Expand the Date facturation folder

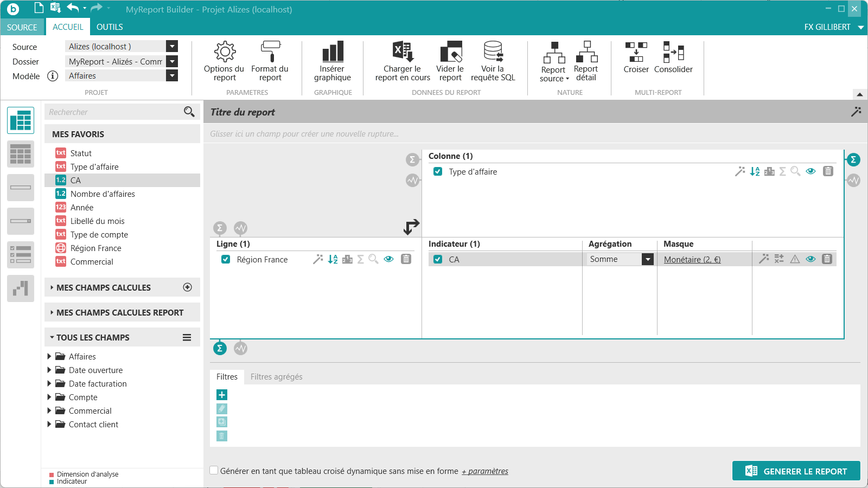(x=49, y=383)
